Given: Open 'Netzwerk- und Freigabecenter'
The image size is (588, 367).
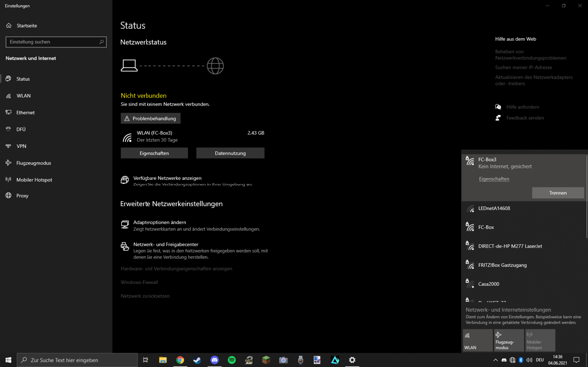Looking at the screenshot, I should click(x=194, y=251).
